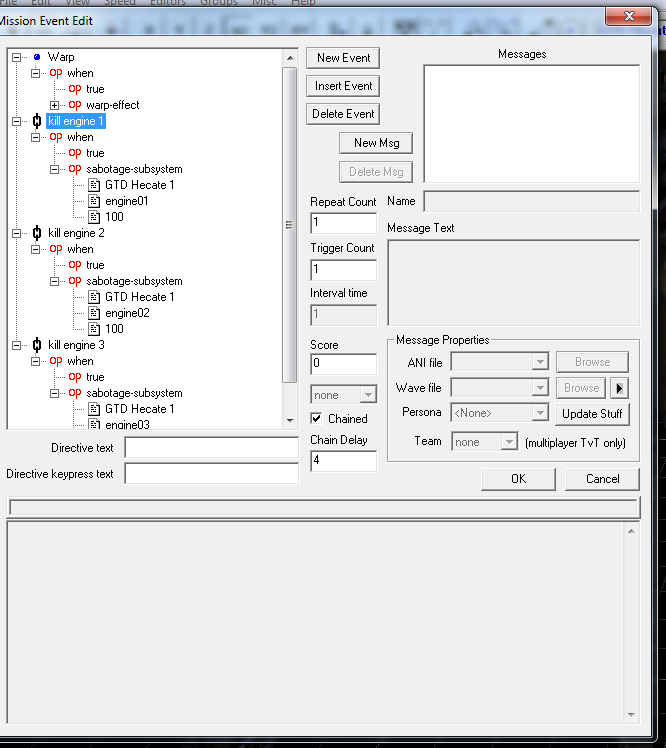This screenshot has height=748, width=666.
Task: Open the none dropdown below Score
Action: tap(368, 395)
